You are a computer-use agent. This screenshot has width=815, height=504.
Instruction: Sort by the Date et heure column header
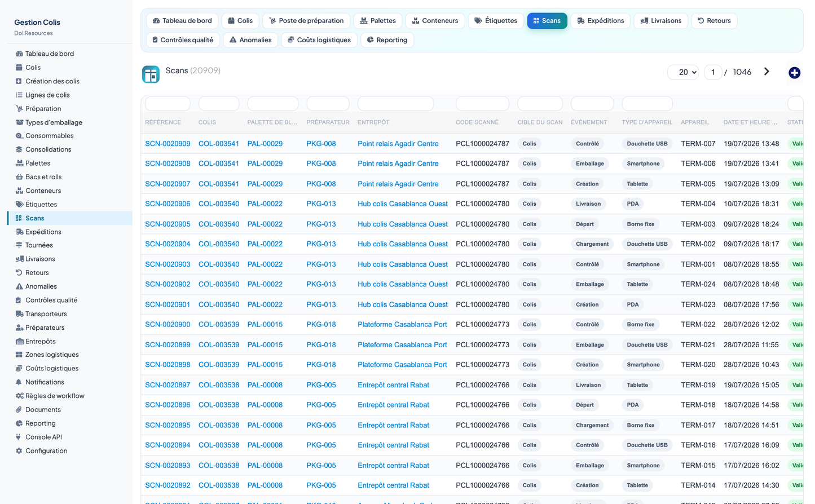(750, 122)
